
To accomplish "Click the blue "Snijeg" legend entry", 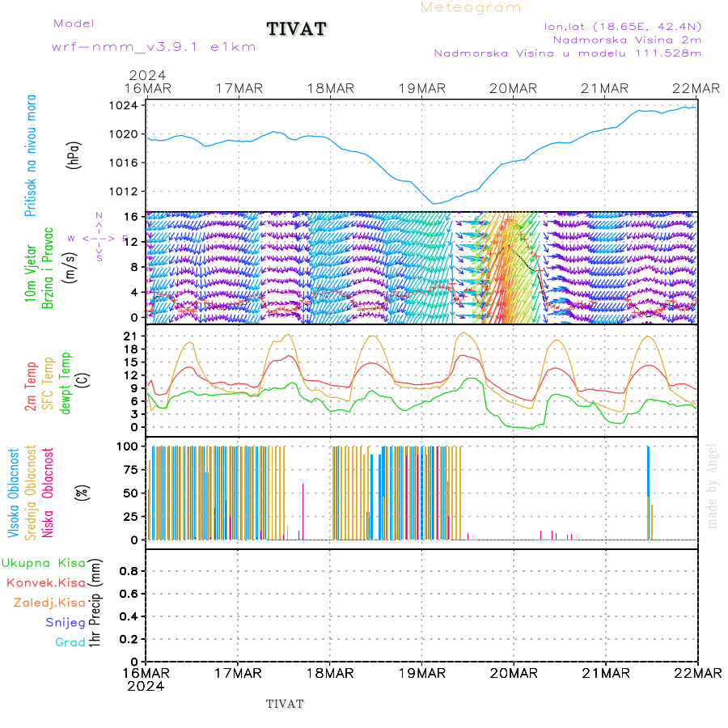I will (x=66, y=623).
